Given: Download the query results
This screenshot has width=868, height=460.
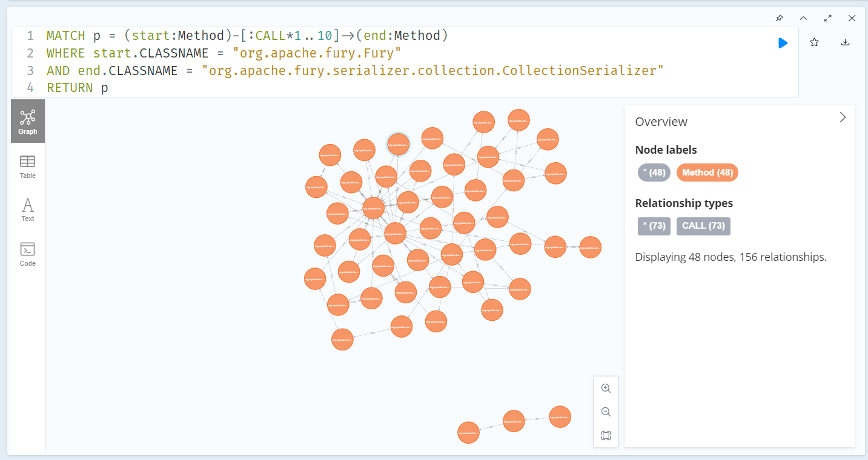Looking at the screenshot, I should tap(846, 42).
